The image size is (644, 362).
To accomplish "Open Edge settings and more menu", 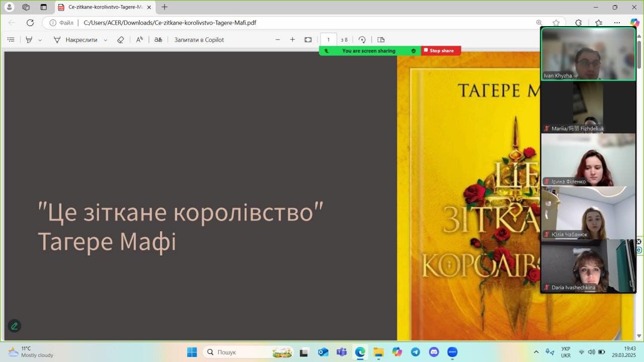I will click(617, 23).
